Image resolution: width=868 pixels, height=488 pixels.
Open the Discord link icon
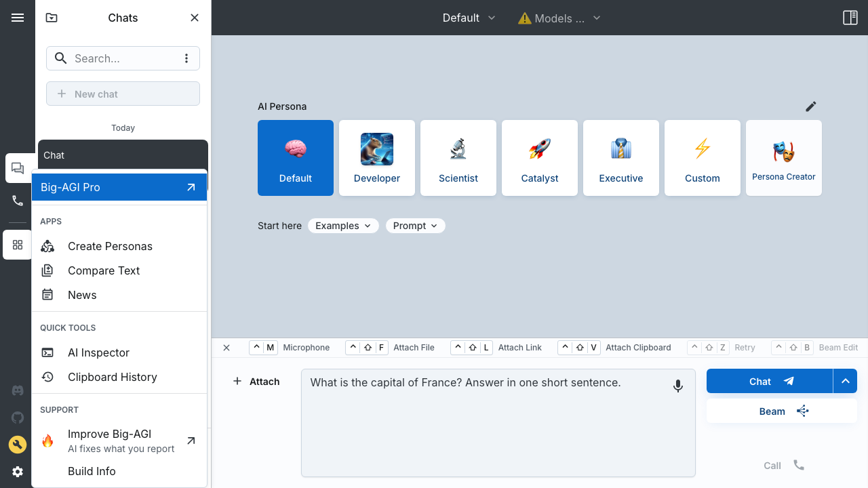click(18, 390)
